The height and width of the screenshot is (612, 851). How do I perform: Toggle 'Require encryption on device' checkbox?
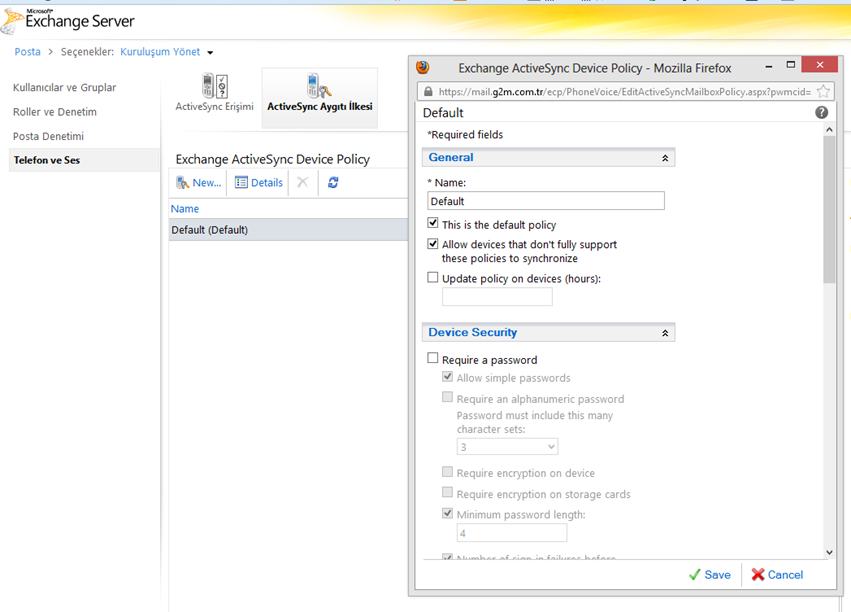pos(447,471)
